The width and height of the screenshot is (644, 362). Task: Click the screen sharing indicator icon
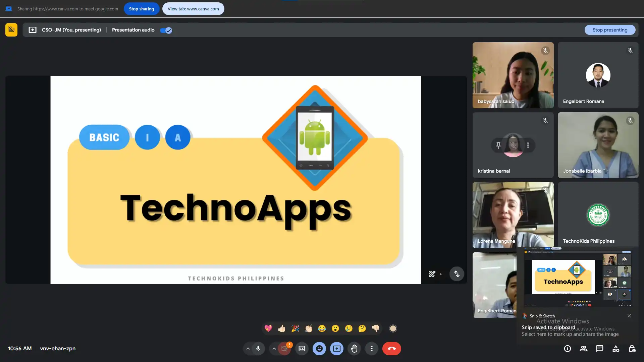pyautogui.click(x=9, y=9)
